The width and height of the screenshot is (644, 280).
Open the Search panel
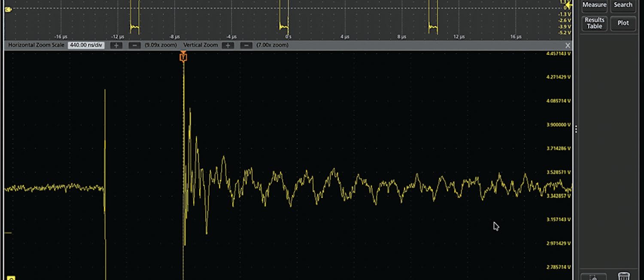tap(623, 5)
